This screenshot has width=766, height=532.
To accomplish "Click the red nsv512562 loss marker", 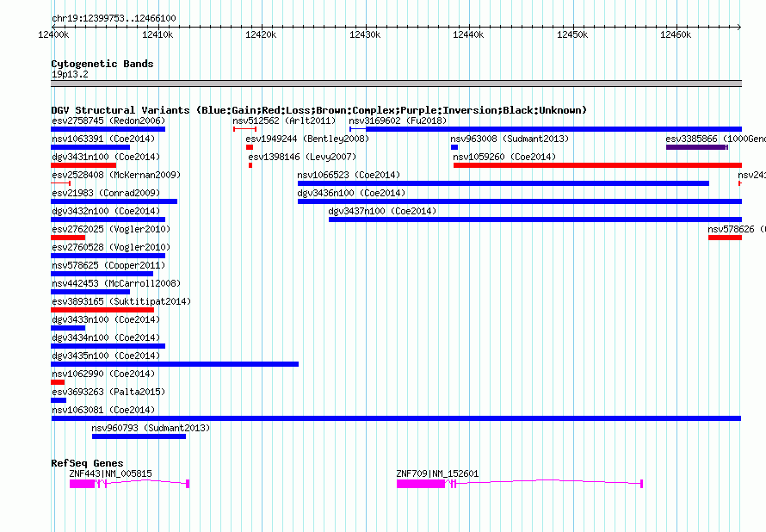I will click(x=244, y=129).
